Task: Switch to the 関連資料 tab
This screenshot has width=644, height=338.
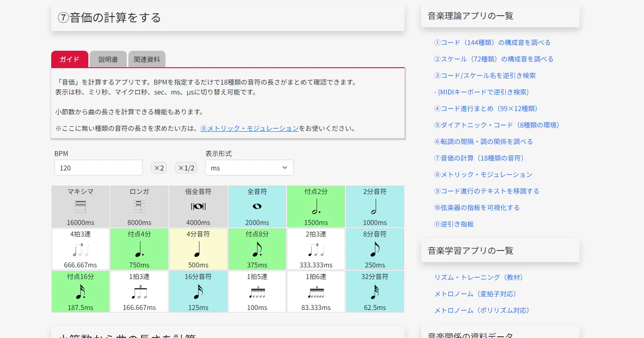Action: coord(147,59)
